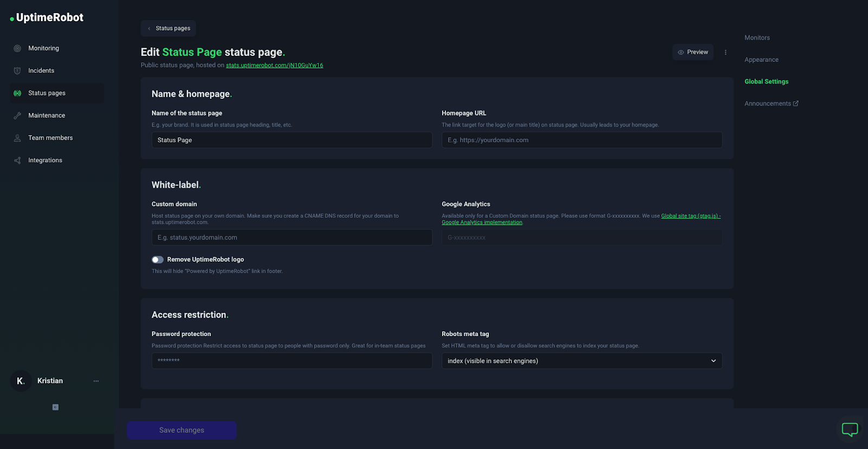This screenshot has height=449, width=868.
Task: Click the Kristian username label
Action: click(50, 381)
